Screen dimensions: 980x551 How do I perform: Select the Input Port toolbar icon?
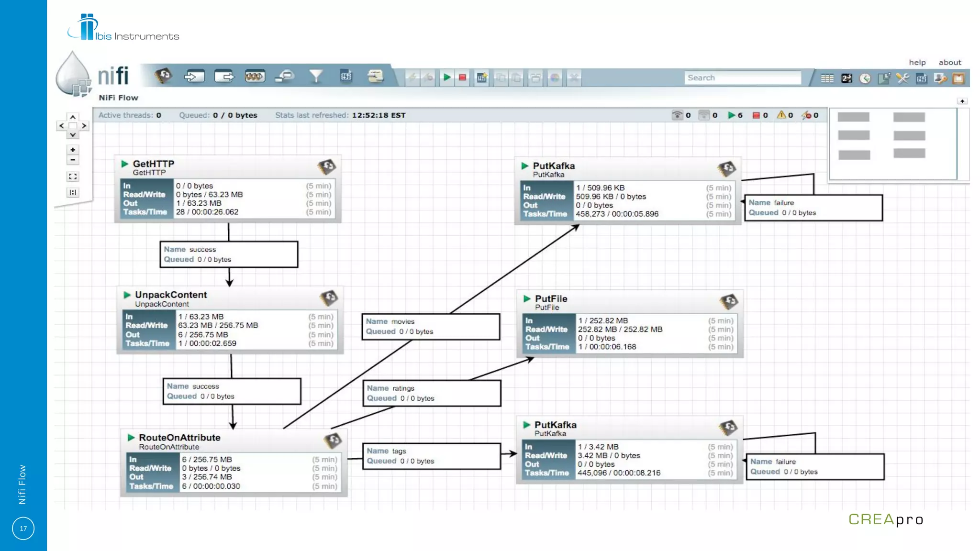[x=194, y=76]
